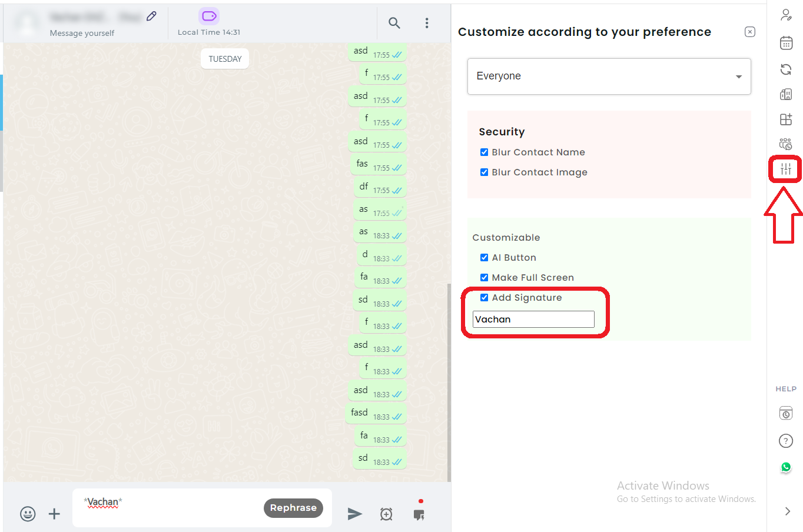Toggle Add Signature checkbox

[x=484, y=298]
